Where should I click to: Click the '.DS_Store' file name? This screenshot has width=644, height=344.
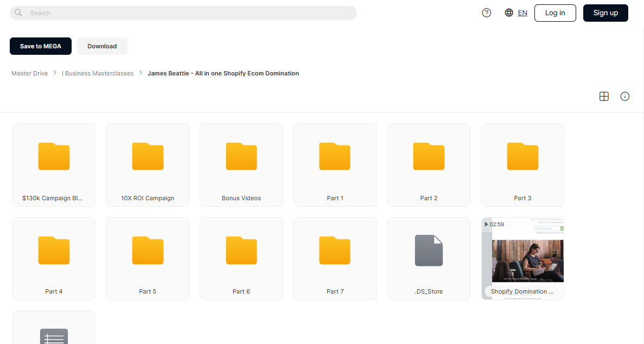429,291
